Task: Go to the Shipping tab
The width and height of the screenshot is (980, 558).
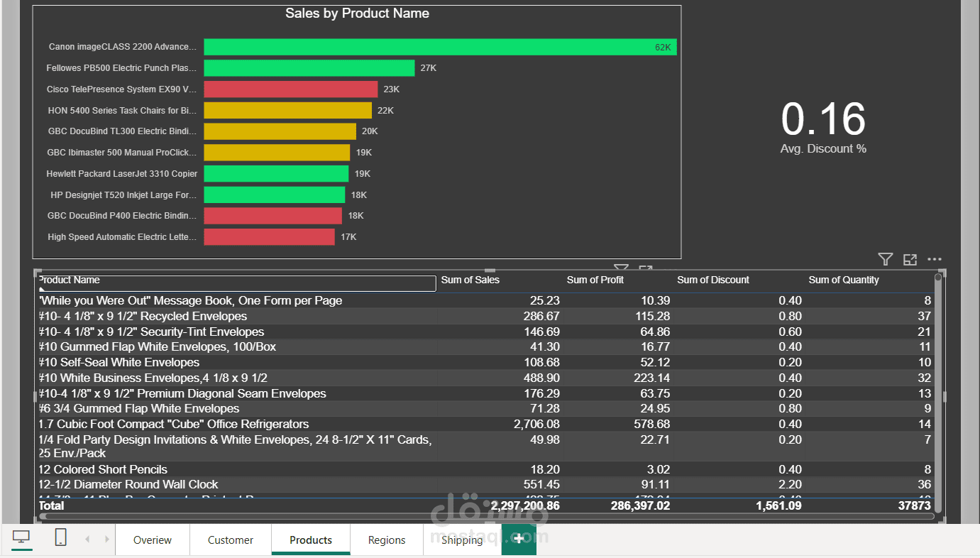Action: [462, 540]
